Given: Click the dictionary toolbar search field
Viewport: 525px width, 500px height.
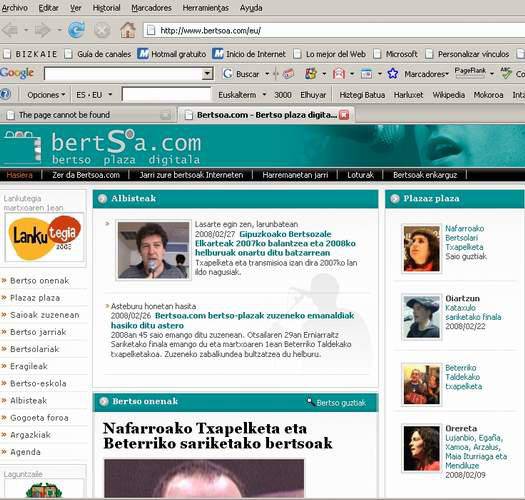Looking at the screenshot, I should point(166,94).
